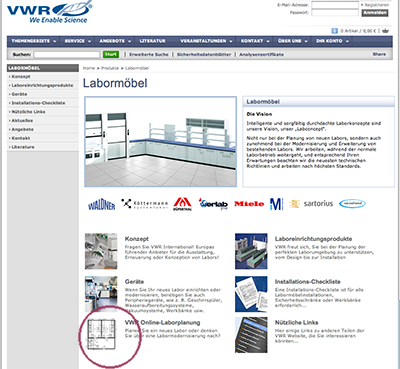This screenshot has width=400, height=369.
Task: Open the Konzept thumbnail image
Action: 101,251
